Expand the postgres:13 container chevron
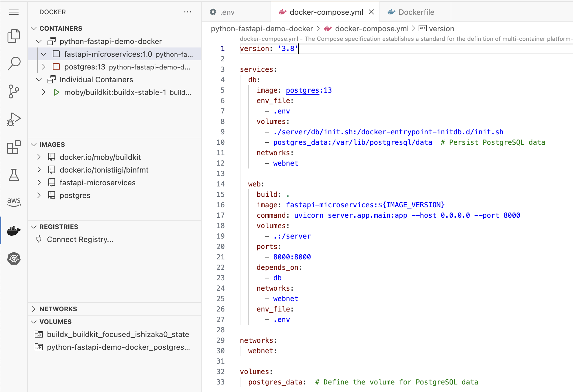 click(43, 67)
